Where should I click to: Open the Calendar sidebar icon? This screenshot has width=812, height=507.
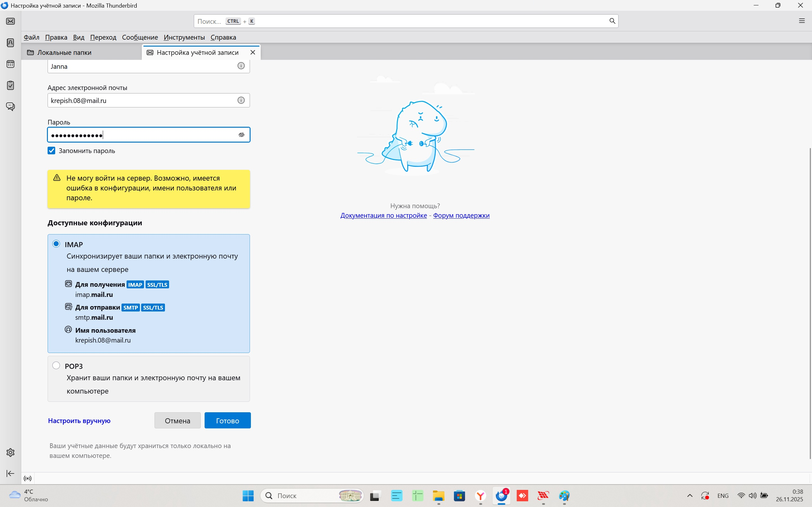point(10,64)
